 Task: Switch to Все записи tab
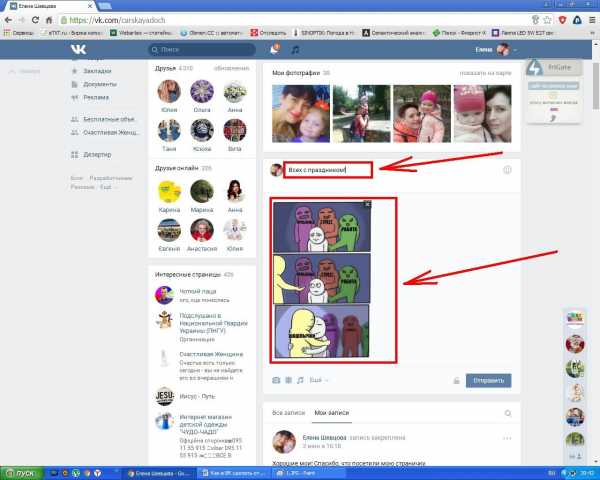pos(289,413)
